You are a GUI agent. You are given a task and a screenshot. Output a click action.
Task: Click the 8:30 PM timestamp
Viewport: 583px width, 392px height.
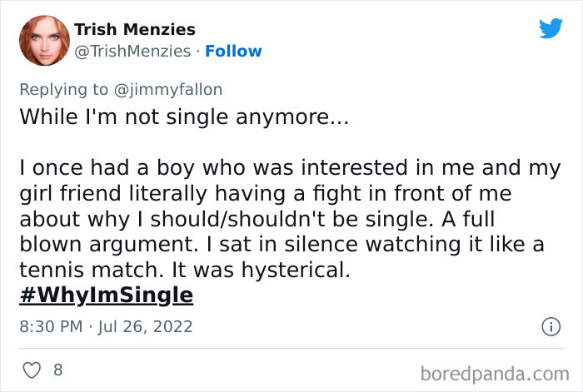coord(52,326)
